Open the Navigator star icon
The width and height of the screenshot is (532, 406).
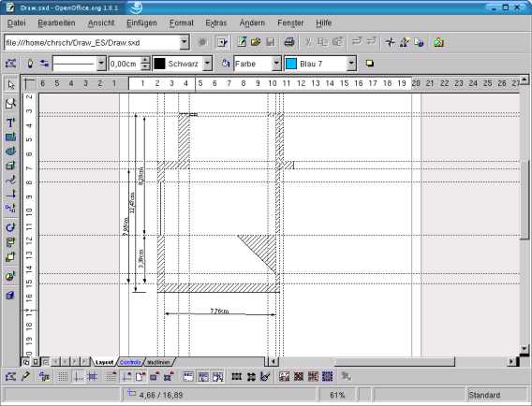[391, 42]
